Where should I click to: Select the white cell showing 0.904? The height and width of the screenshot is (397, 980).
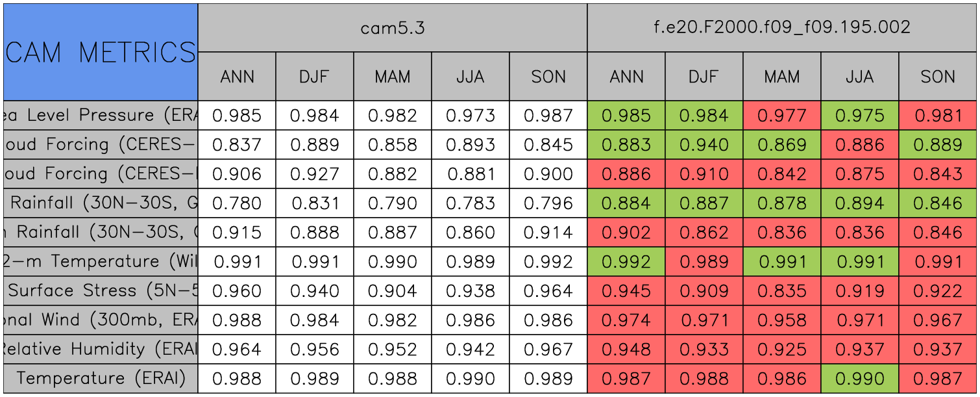393,291
